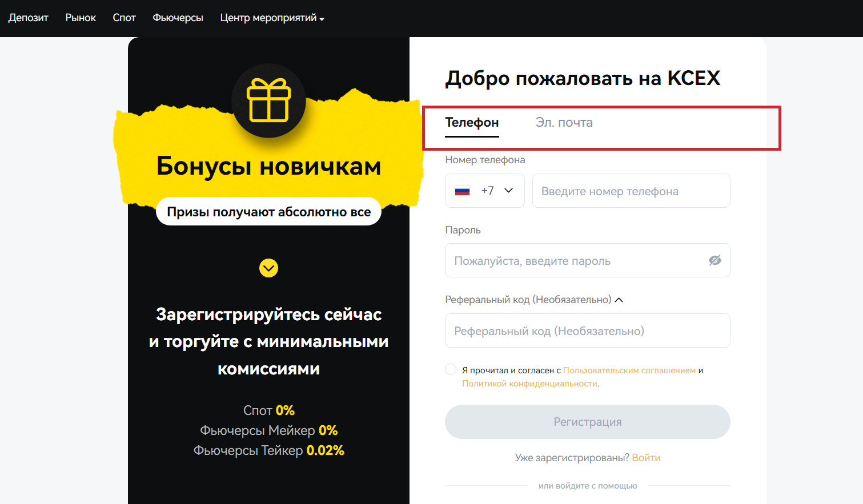Click the Добро пожаловать на KCEX heading
The height and width of the screenshot is (504, 863).
(x=583, y=78)
